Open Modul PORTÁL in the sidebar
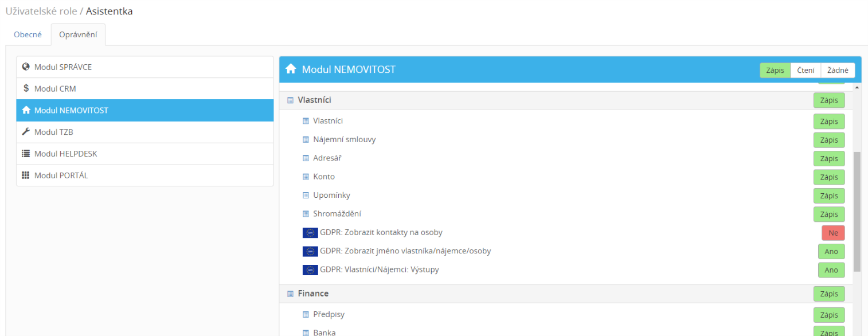The image size is (868, 336). point(145,175)
